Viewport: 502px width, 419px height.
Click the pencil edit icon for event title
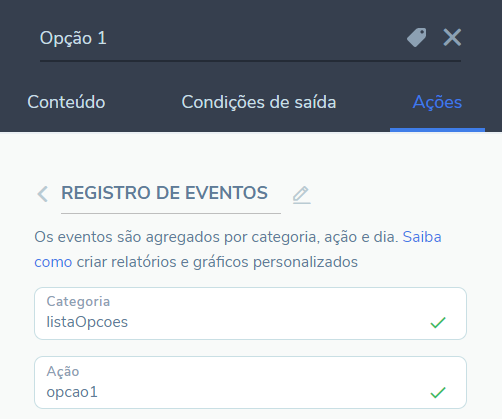(302, 195)
